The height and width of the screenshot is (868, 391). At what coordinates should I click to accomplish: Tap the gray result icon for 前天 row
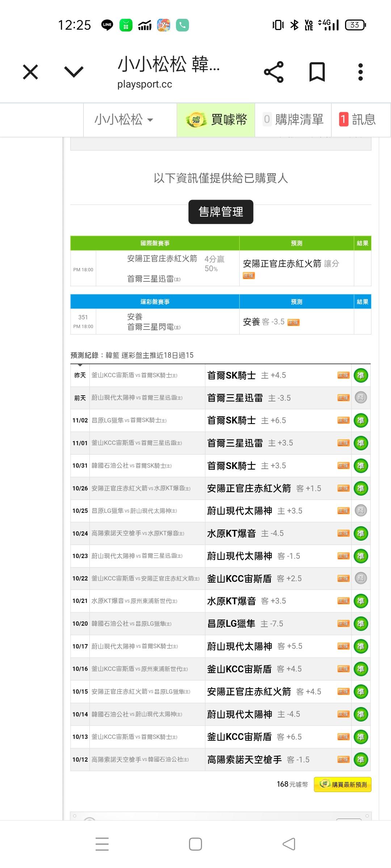[361, 397]
